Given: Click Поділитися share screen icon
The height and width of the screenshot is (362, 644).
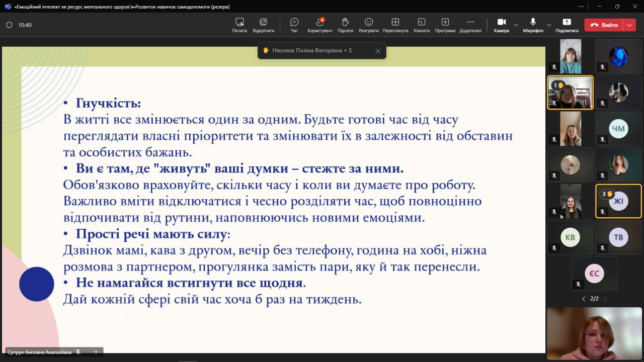Looking at the screenshot, I should (x=567, y=25).
